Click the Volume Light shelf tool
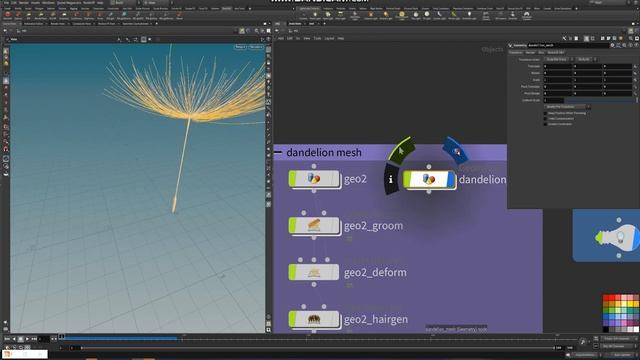The image size is (640, 360). [x=371, y=16]
